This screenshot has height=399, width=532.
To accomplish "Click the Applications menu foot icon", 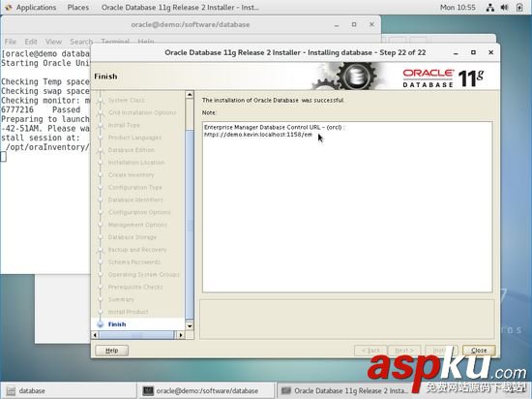I will (9, 8).
